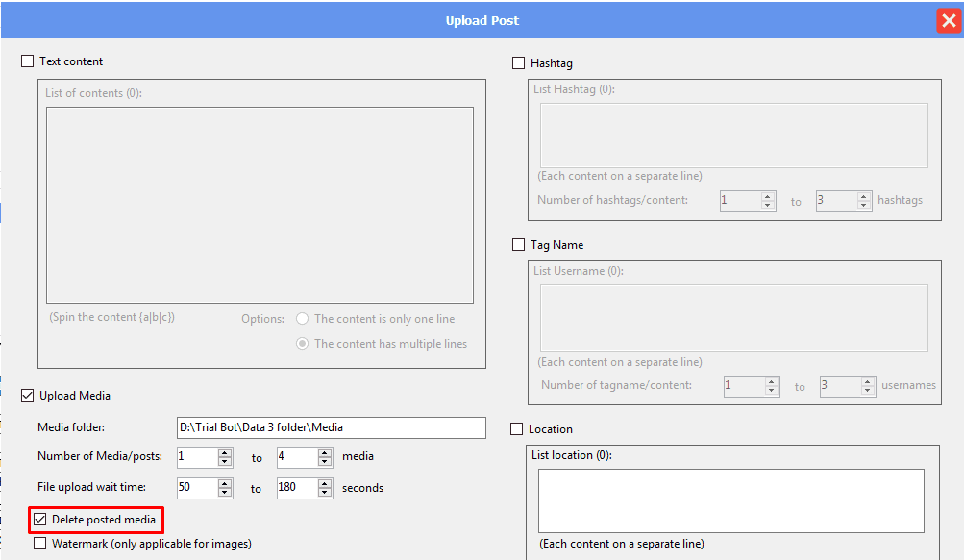Enable the Tag Name checkbox
Screen dimensions: 964x560
[519, 245]
